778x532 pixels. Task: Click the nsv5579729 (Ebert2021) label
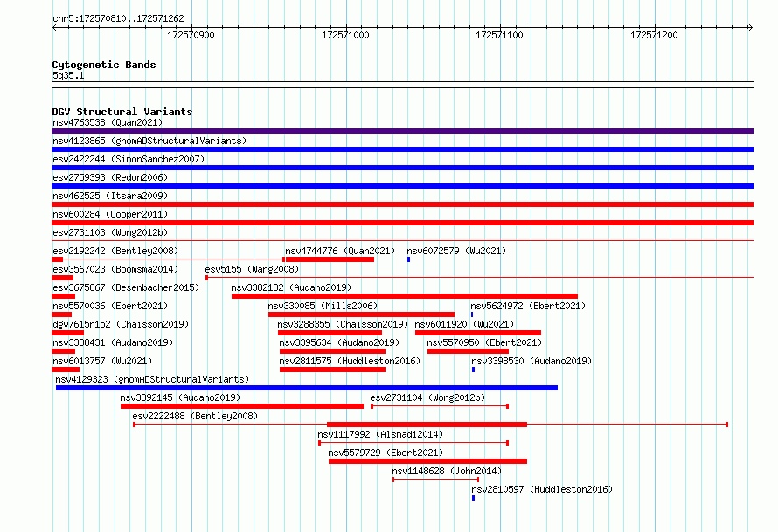(x=386, y=453)
